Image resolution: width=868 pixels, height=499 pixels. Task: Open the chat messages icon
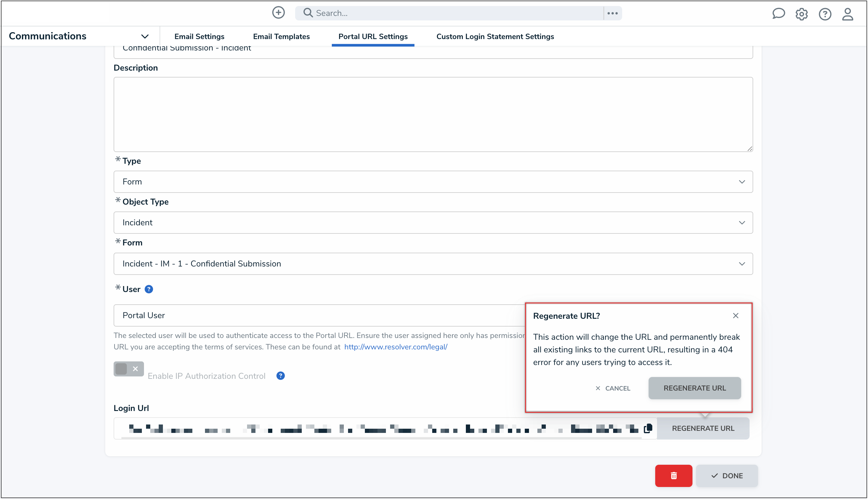(x=778, y=14)
